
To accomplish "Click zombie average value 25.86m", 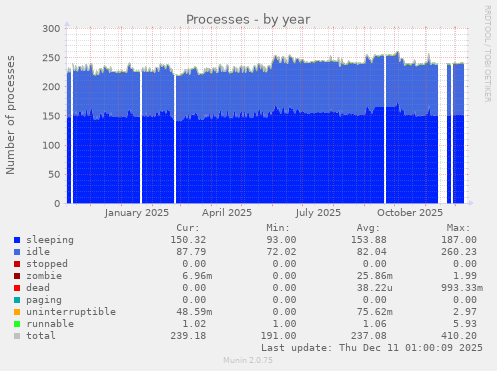I will coord(375,276).
